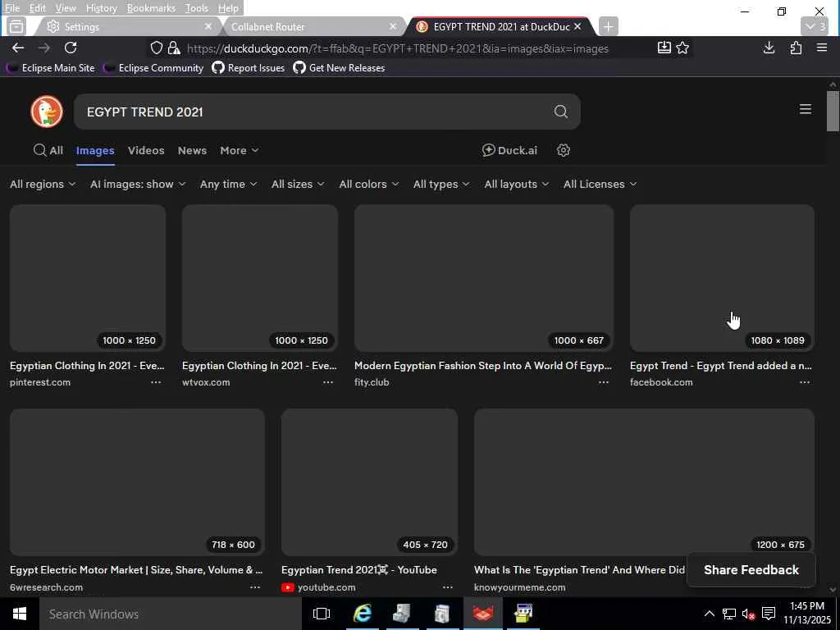
Task: Open the browser application hamburger menu
Action: pos(822,48)
